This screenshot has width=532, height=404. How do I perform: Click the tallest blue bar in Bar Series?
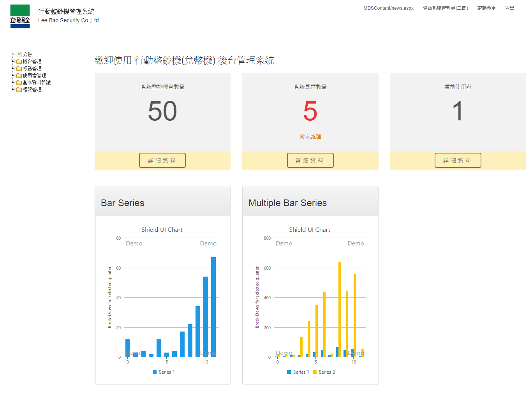point(213,307)
